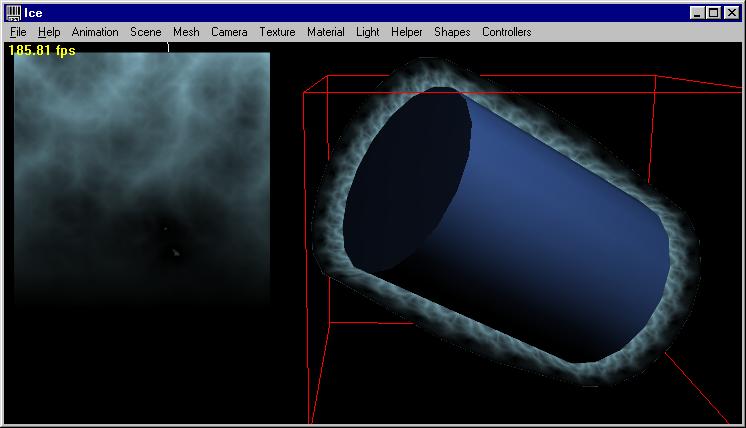
Task: Open the Light menu
Action: pyautogui.click(x=368, y=32)
